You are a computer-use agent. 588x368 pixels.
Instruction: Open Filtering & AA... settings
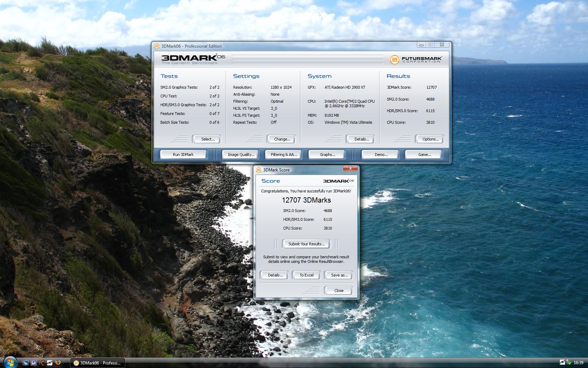(283, 155)
